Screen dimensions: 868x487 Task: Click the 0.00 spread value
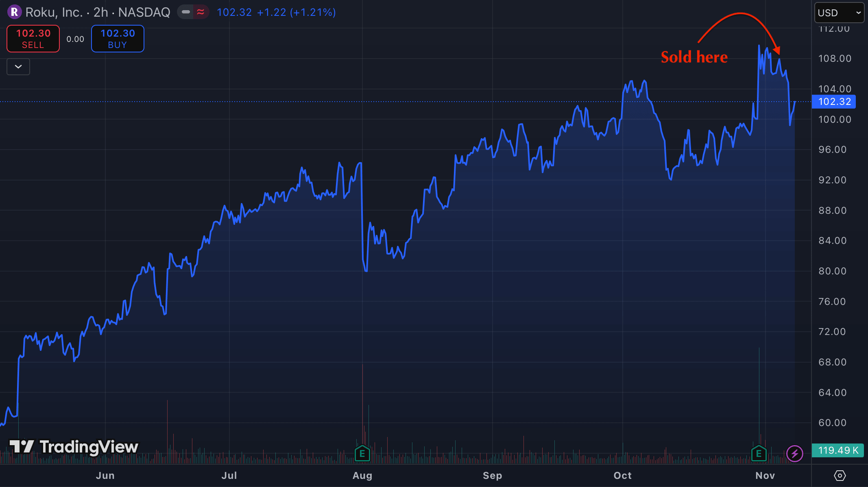point(75,39)
